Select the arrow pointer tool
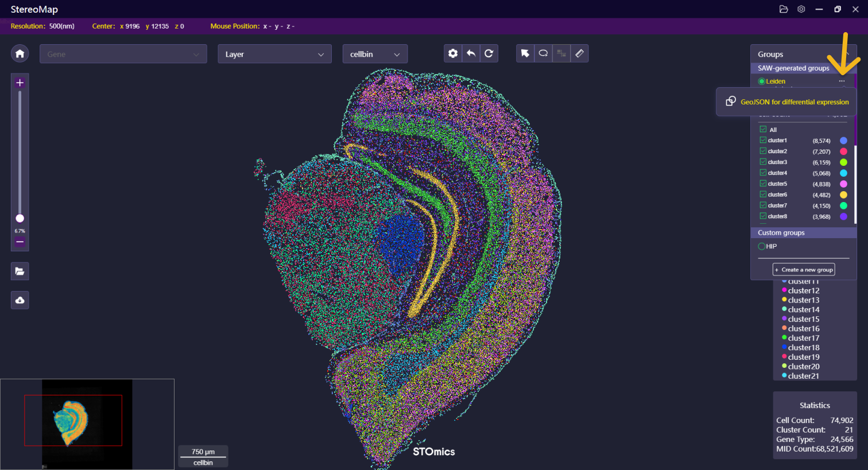 525,53
